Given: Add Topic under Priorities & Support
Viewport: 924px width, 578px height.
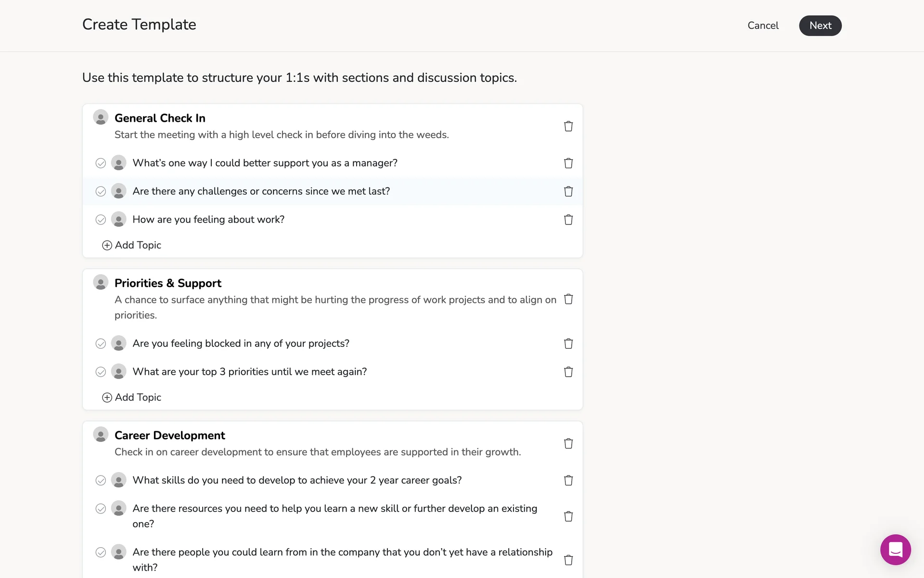Looking at the screenshot, I should pos(132,397).
